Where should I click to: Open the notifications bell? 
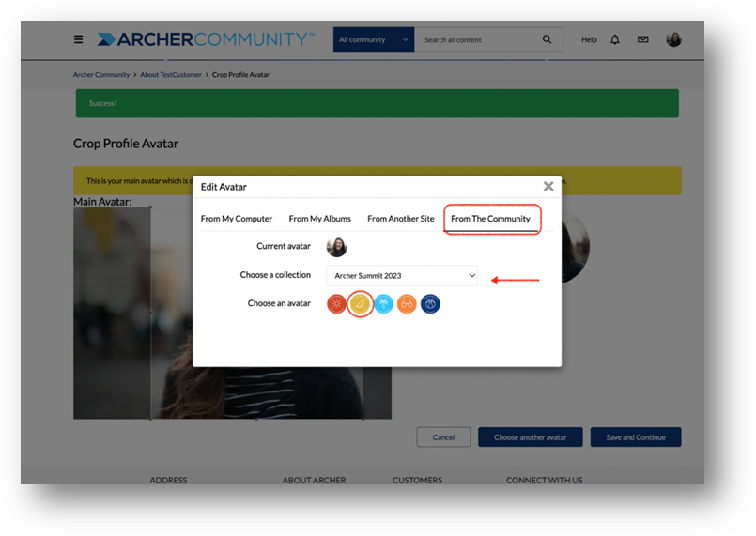pos(615,39)
